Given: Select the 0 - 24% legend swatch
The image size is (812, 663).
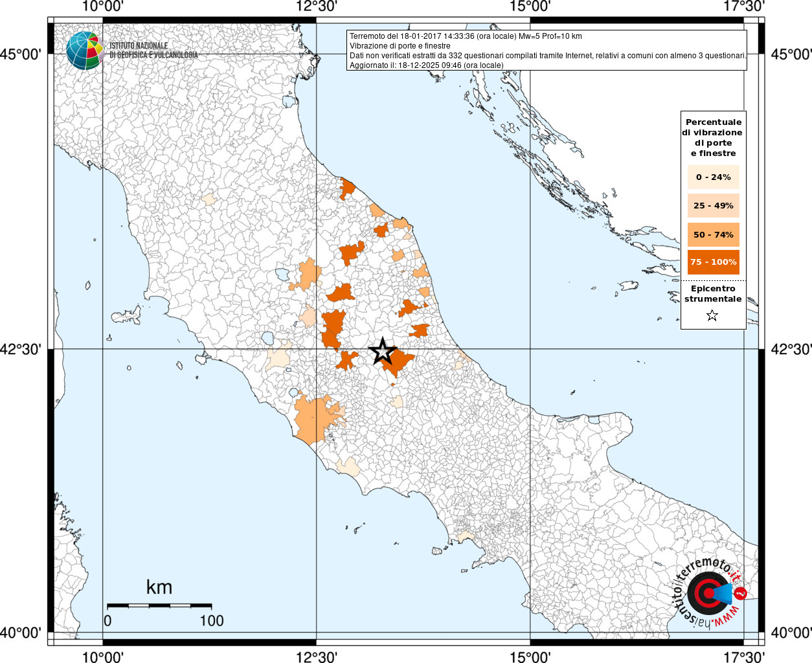Looking at the screenshot, I should point(713,177).
